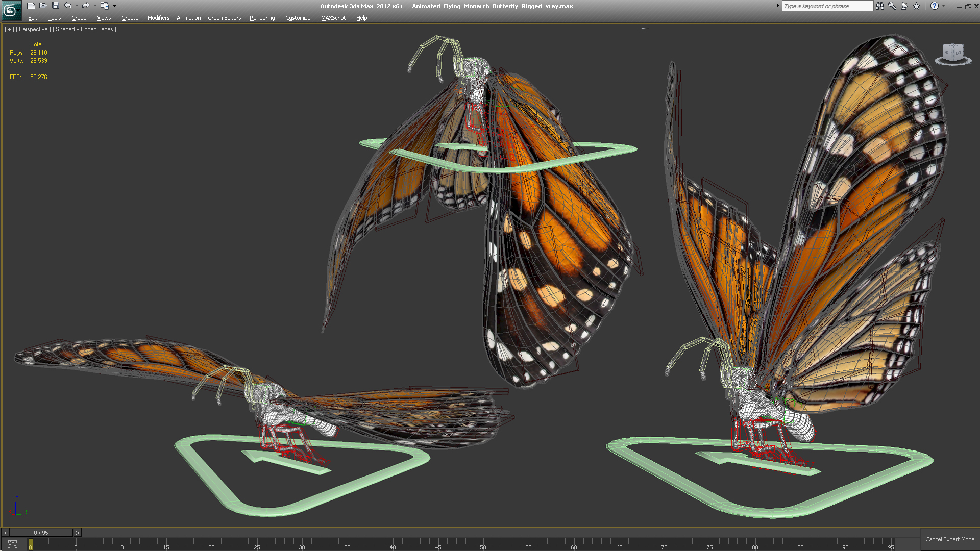980x551 pixels.
Task: Click the 3ds Max application logo button
Action: click(x=11, y=10)
